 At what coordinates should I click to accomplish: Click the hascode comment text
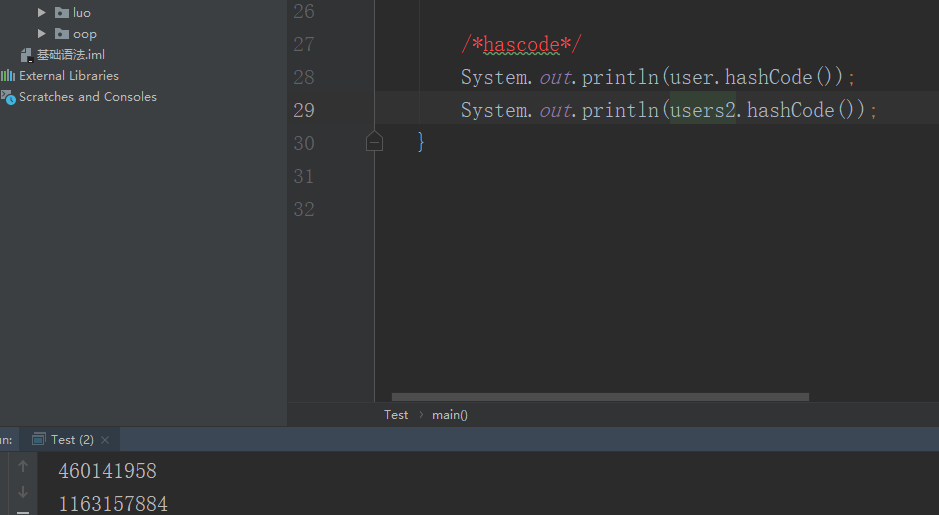[521, 44]
